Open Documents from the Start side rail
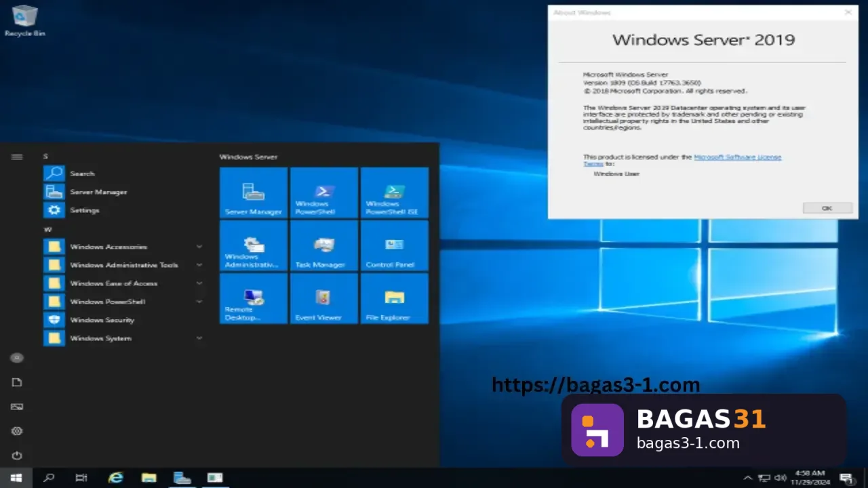Image resolution: width=868 pixels, height=488 pixels. point(17,382)
